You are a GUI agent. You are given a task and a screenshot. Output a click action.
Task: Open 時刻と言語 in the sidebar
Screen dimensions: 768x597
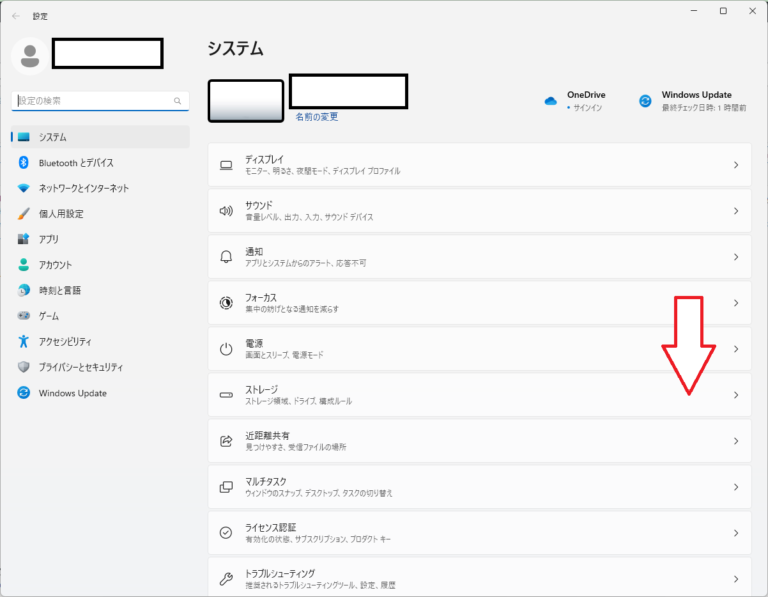click(60, 290)
